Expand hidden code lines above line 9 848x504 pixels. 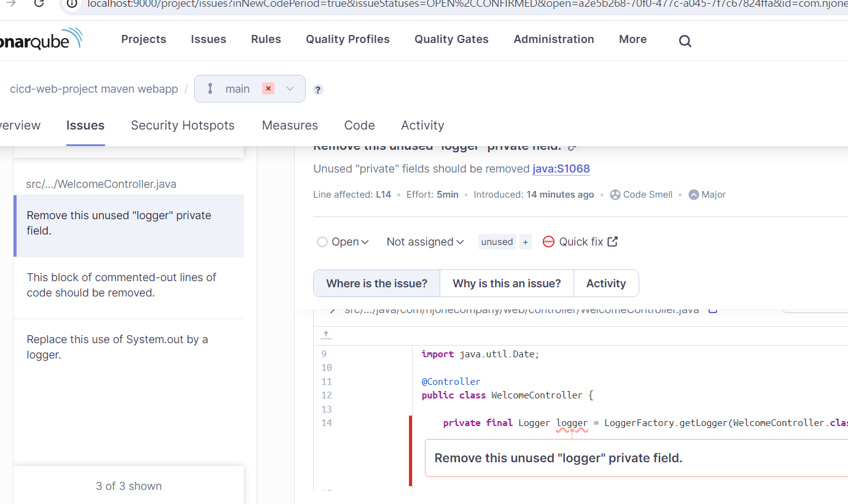(x=326, y=335)
